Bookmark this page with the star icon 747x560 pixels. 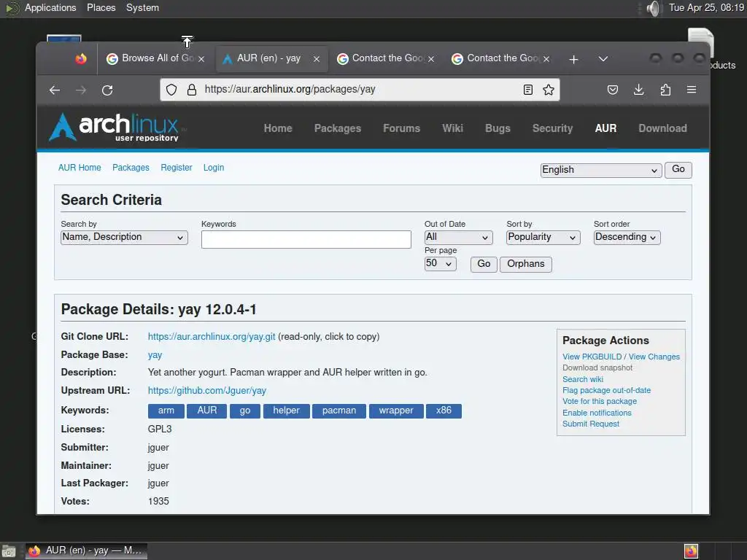(549, 90)
